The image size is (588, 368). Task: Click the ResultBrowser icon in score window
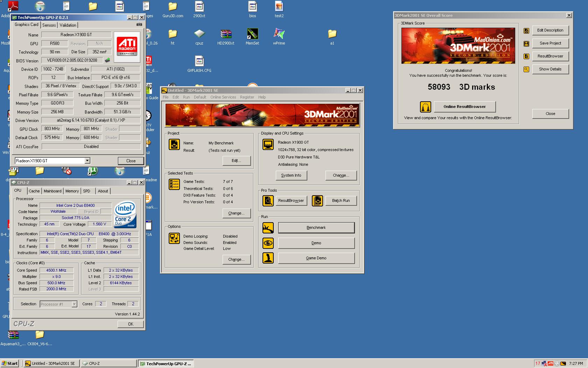(x=526, y=56)
